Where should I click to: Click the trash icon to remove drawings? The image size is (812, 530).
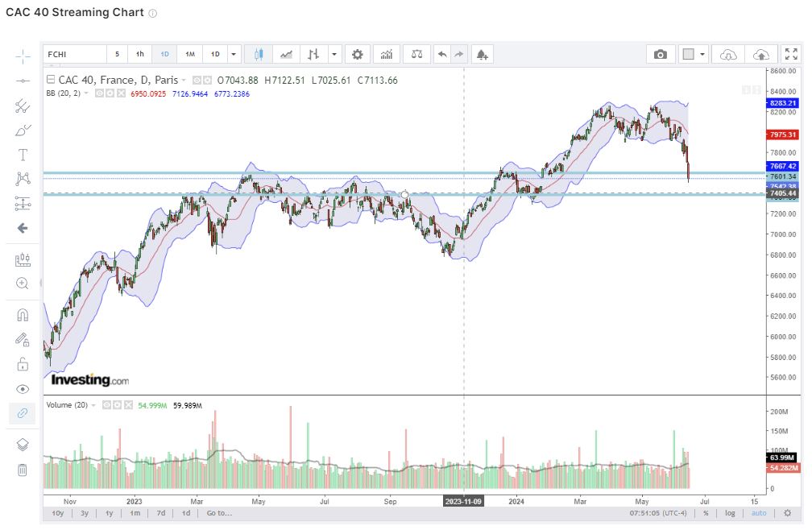pyautogui.click(x=23, y=470)
